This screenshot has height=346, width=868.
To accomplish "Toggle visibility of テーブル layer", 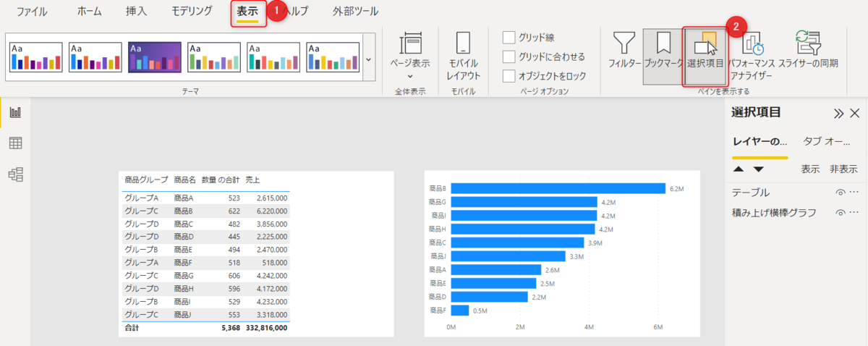I will pos(841,193).
